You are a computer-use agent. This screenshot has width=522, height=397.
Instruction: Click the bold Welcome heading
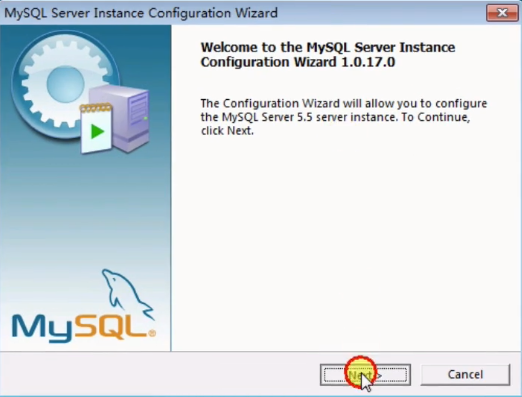coord(328,55)
